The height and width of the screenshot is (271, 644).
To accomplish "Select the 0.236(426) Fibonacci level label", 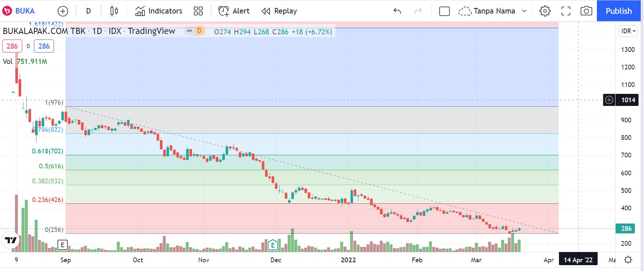I will coord(47,200).
